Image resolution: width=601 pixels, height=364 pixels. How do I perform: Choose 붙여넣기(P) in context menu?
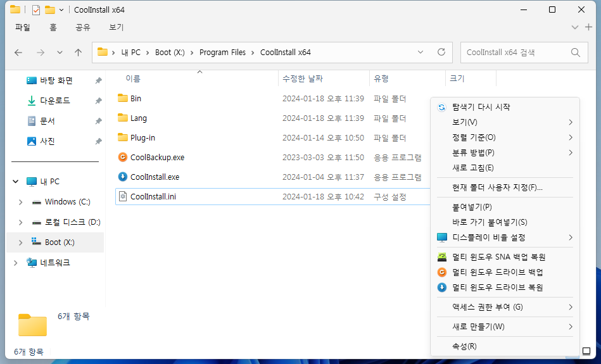[505, 207]
